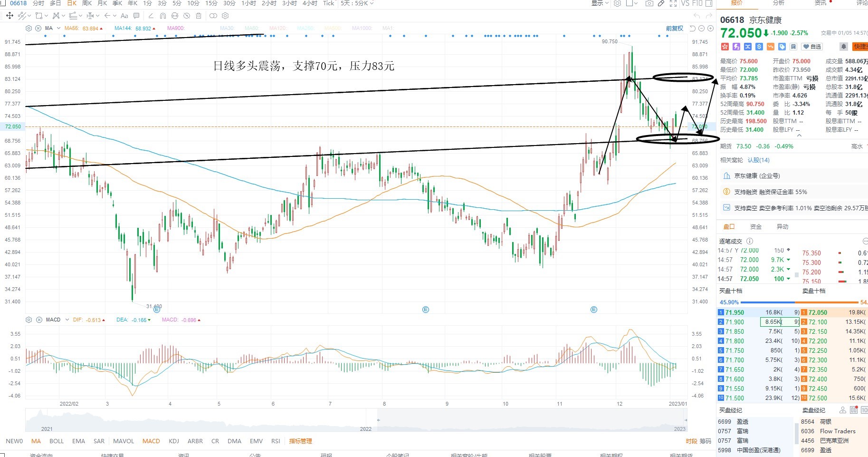Take a chart screenshot with camera icon
The height and width of the screenshot is (457, 868).
click(649, 3)
